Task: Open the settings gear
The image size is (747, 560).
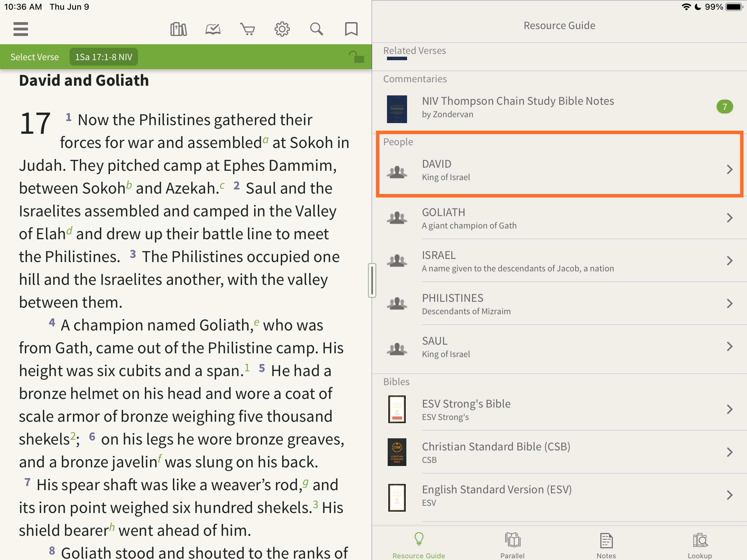Action: coord(282,29)
